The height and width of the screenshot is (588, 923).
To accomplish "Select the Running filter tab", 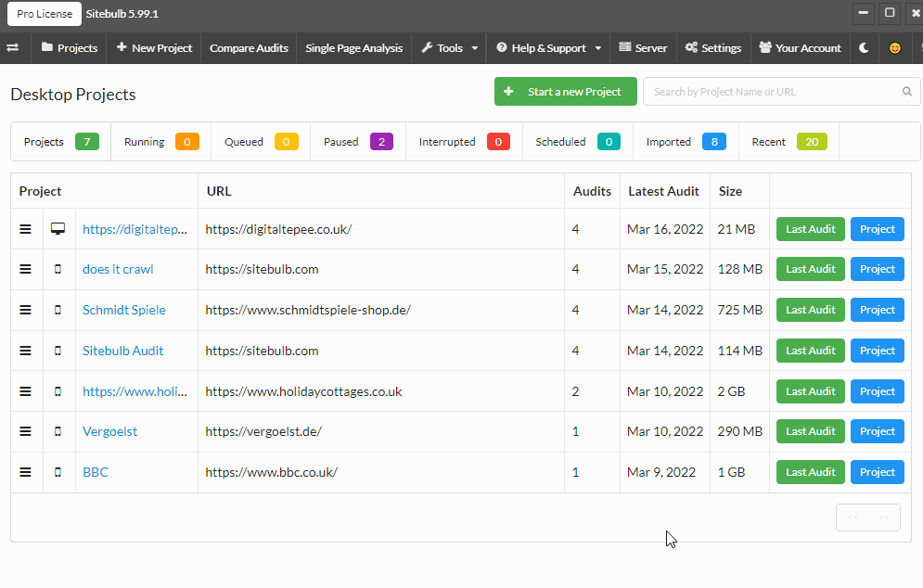I will pyautogui.click(x=161, y=142).
